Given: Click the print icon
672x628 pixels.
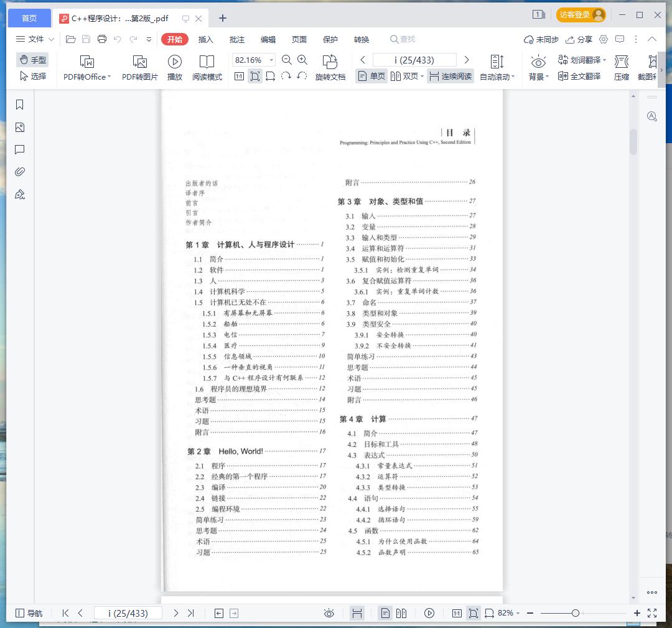Looking at the screenshot, I should 102,39.
